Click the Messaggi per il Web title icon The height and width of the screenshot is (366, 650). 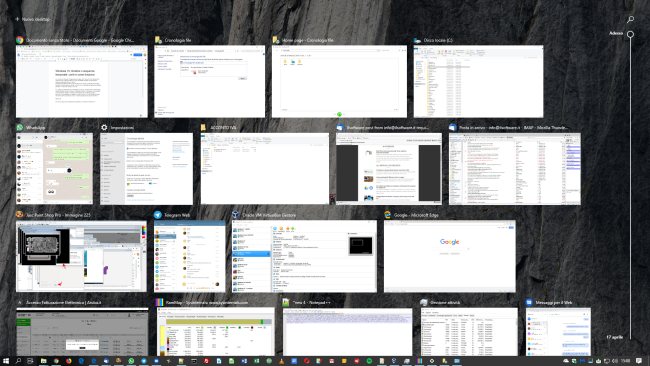529,303
